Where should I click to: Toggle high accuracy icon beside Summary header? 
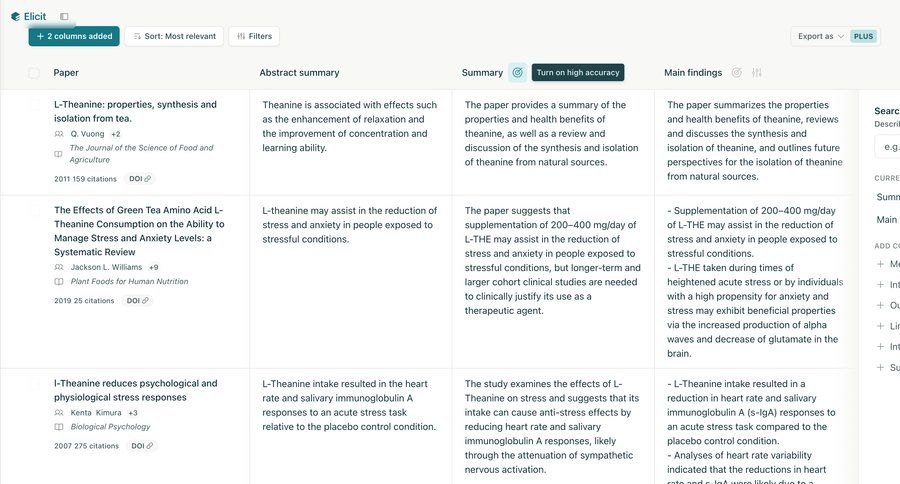click(x=517, y=72)
